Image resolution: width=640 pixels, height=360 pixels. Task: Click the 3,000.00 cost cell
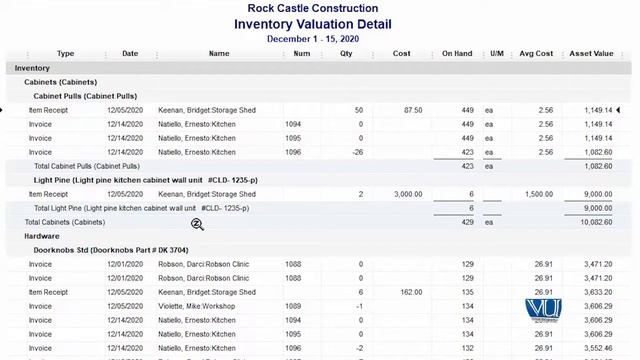408,194
